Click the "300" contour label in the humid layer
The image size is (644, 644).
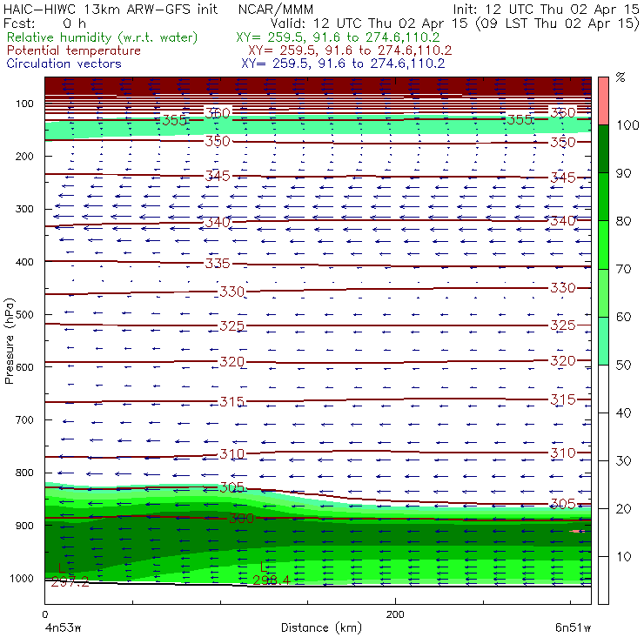pos(241,519)
